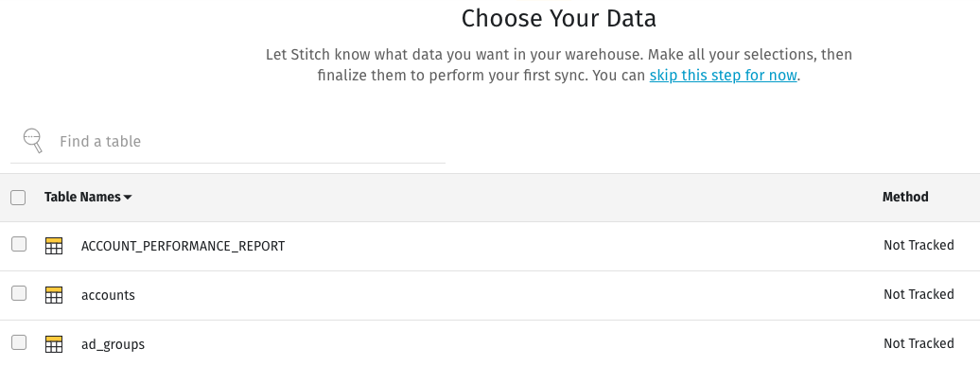
Task: Click the magnifier search icon
Action: 32,141
